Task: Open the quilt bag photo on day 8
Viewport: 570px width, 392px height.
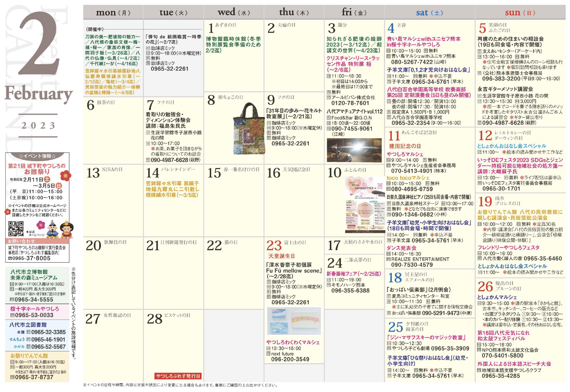Action: (x=249, y=128)
